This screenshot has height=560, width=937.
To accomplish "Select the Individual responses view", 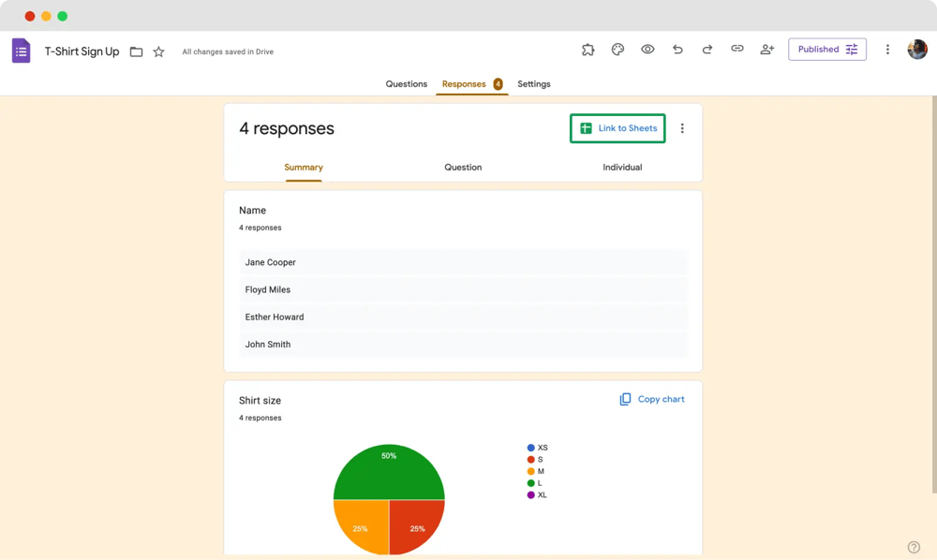I will coord(622,168).
